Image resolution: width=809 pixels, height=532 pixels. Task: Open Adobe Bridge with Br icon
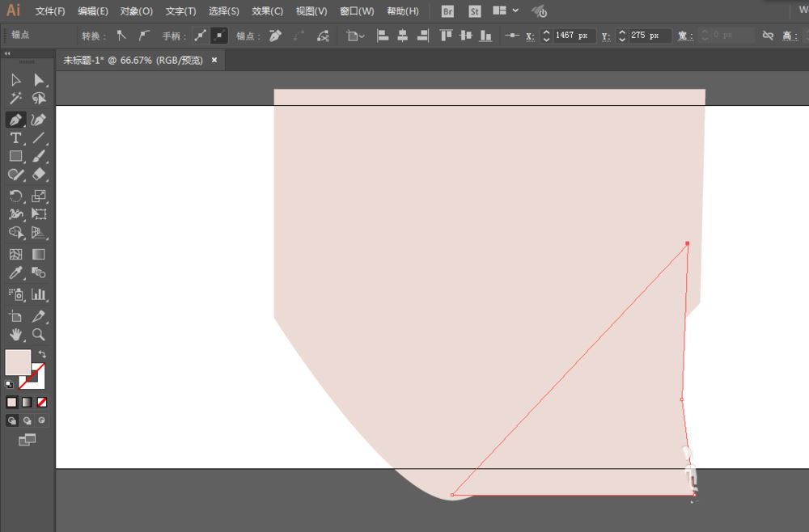[448, 11]
